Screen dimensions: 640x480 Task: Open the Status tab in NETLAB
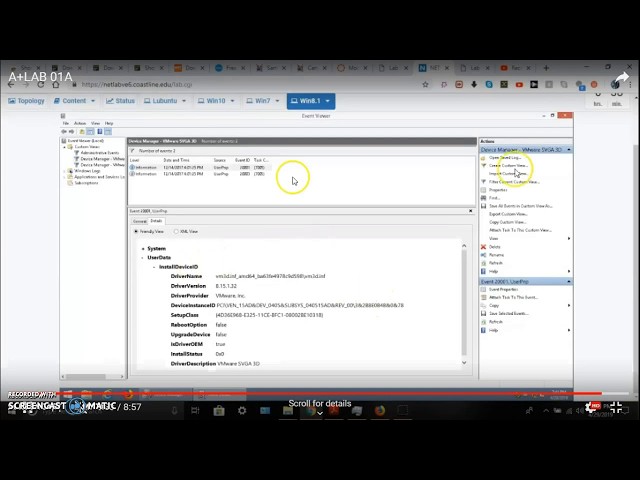(x=120, y=101)
